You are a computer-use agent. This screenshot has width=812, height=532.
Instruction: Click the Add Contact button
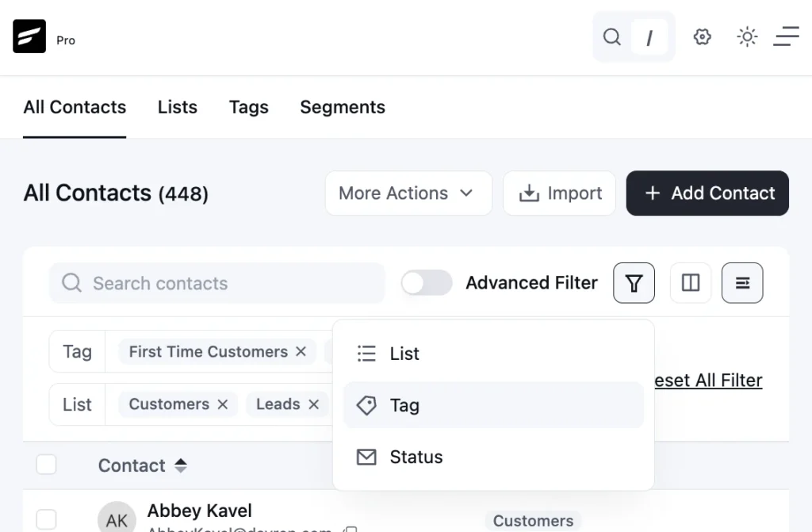pyautogui.click(x=707, y=193)
